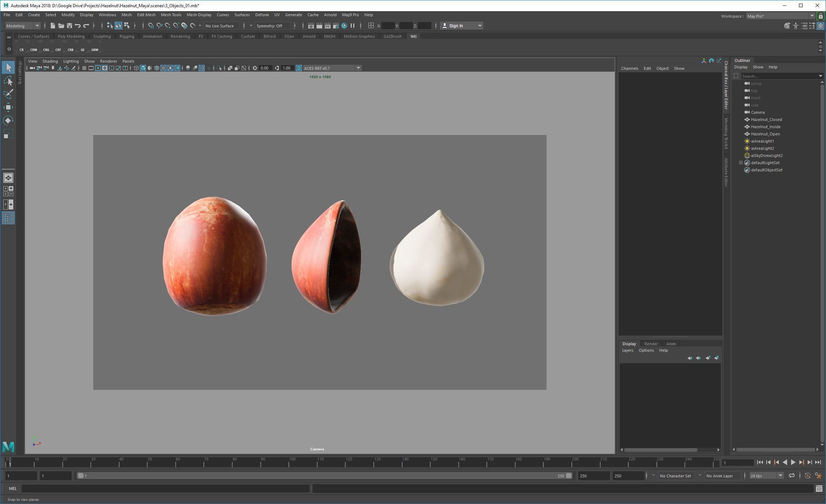
Task: Toggle use all lights in viewport
Action: pyautogui.click(x=170, y=68)
